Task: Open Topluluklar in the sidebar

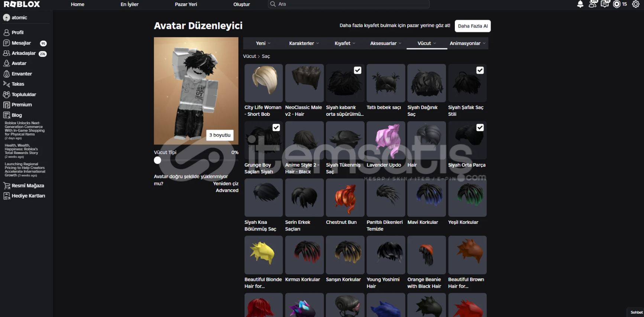Action: (x=20, y=95)
